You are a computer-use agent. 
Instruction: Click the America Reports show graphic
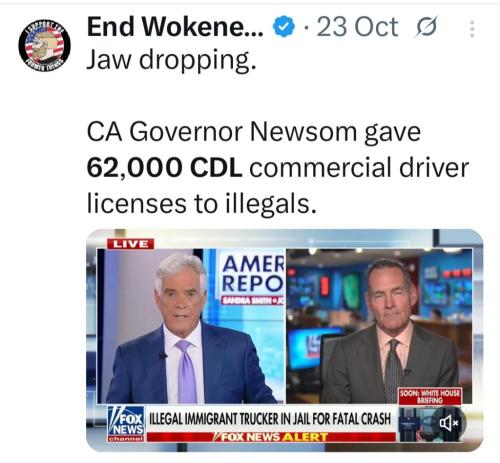[252, 279]
